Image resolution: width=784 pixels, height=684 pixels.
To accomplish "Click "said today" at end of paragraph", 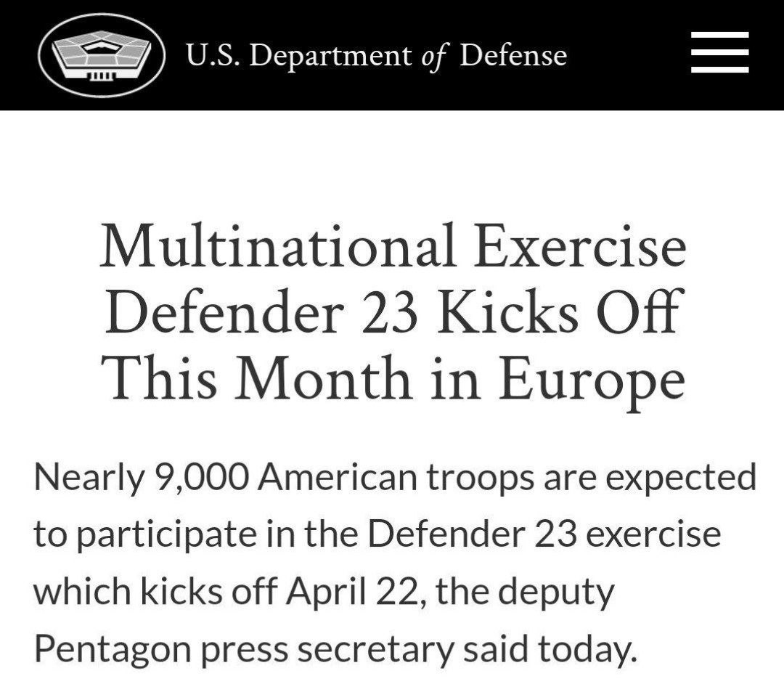I will click(x=550, y=650).
